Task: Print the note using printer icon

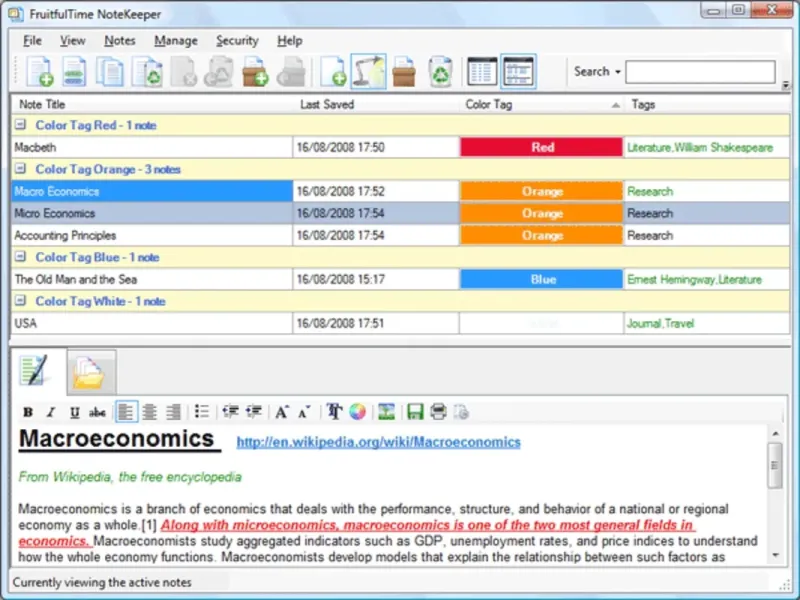Action: (x=438, y=412)
